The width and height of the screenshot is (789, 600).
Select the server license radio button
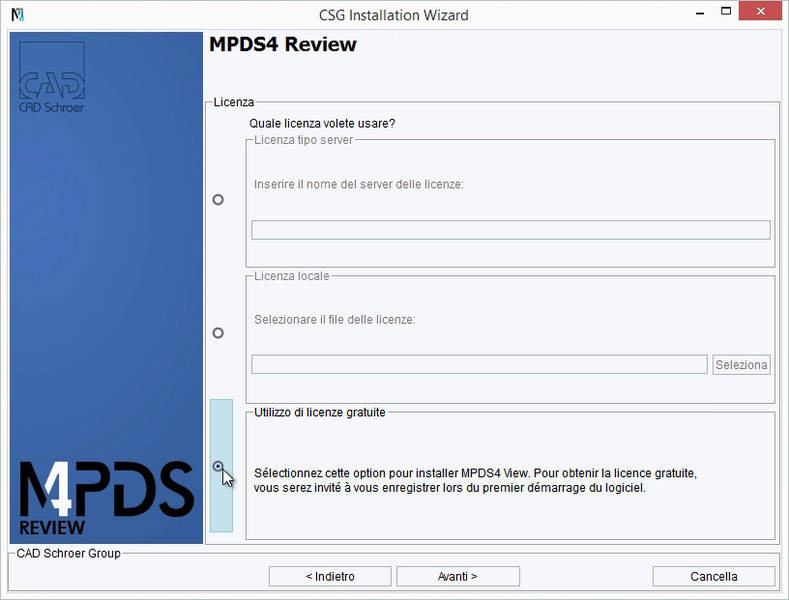pyautogui.click(x=218, y=200)
